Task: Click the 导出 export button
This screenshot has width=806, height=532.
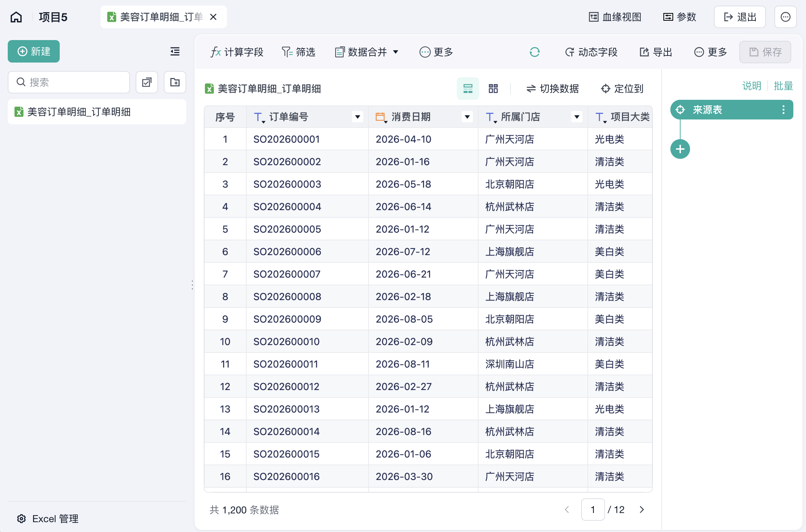Action: pos(656,52)
